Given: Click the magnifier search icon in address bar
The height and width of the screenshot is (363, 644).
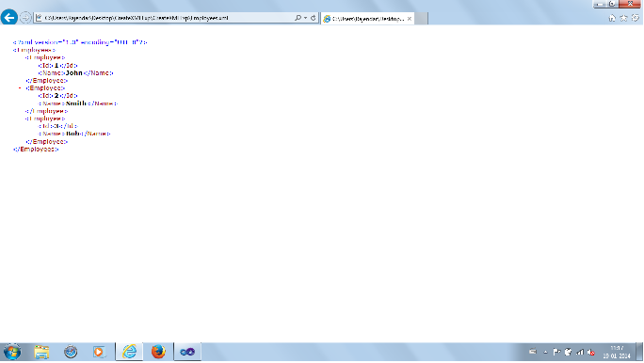Looking at the screenshot, I should tap(298, 18).
